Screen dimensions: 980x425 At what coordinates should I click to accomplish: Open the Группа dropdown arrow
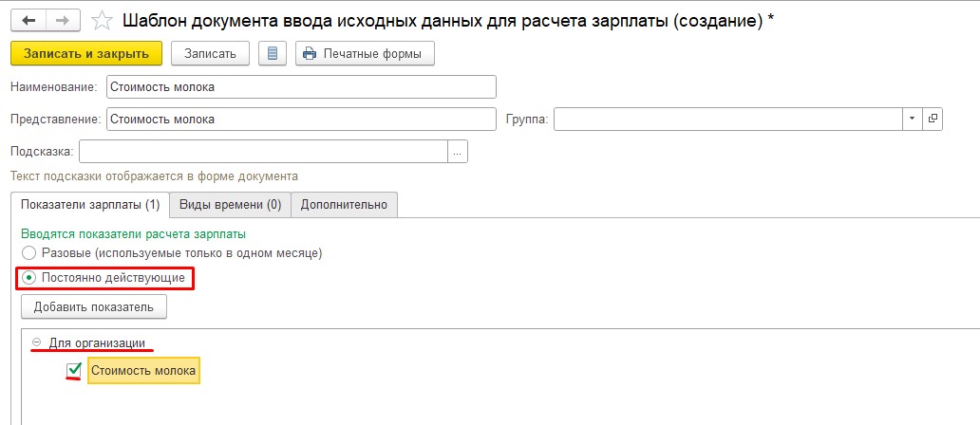[x=912, y=119]
